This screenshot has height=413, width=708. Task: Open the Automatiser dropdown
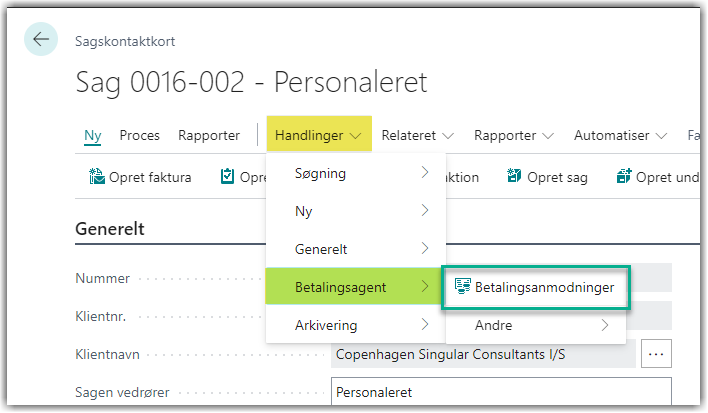click(x=620, y=135)
